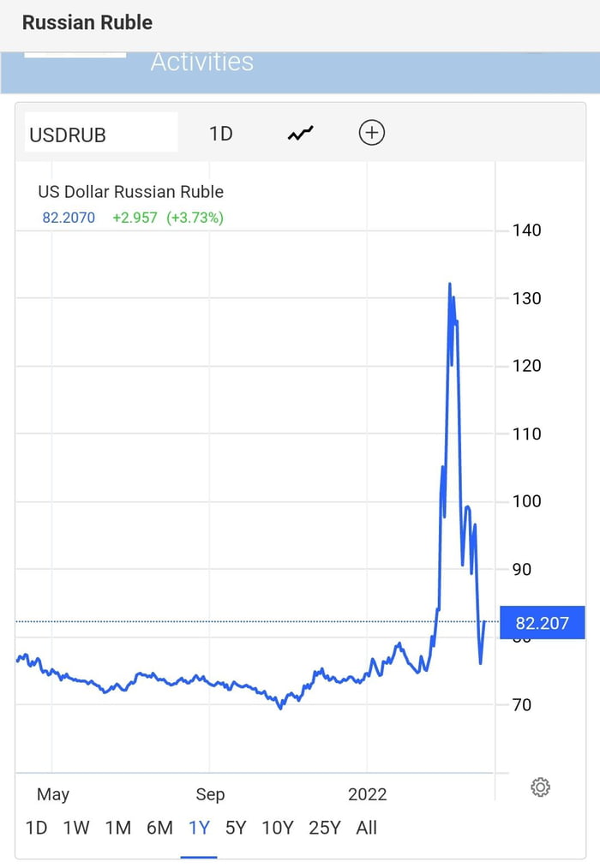Click the US Dollar Russian Ruble title
The height and width of the screenshot is (868, 600).
pyautogui.click(x=131, y=191)
